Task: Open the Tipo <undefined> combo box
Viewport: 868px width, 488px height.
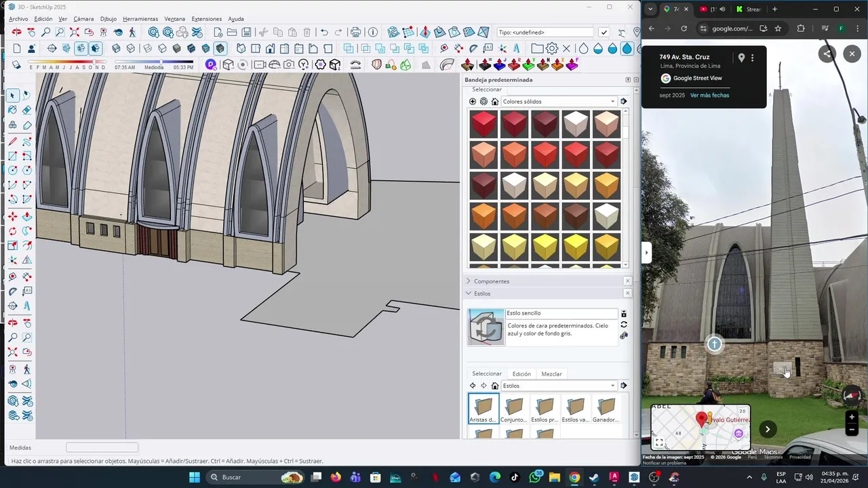Action: click(x=545, y=32)
